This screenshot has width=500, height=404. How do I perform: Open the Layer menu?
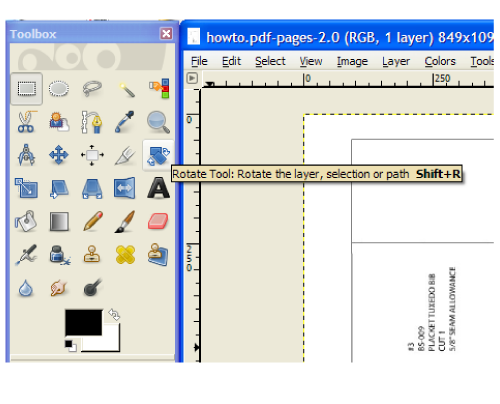[x=396, y=61]
